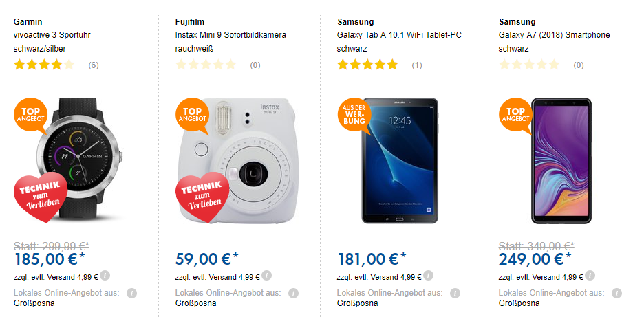644x317 pixels.
Task: Click the Galaxy Tab A tablet image
Action: point(401,158)
